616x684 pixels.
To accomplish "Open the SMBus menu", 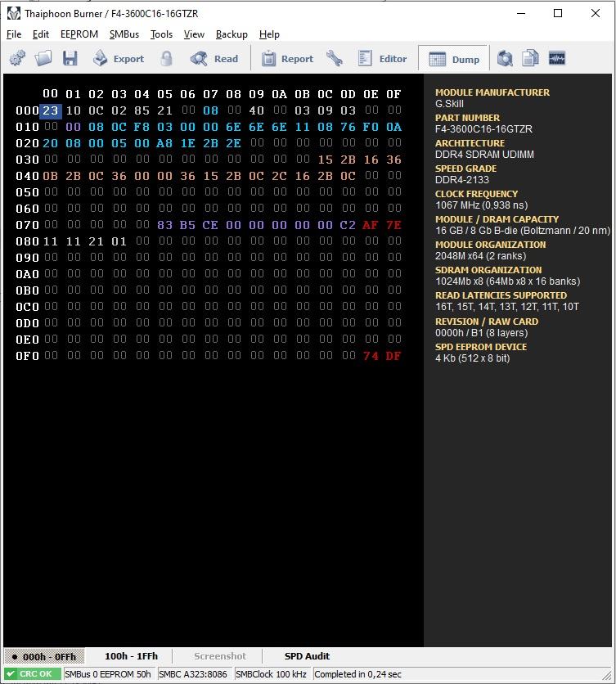I will pos(124,34).
